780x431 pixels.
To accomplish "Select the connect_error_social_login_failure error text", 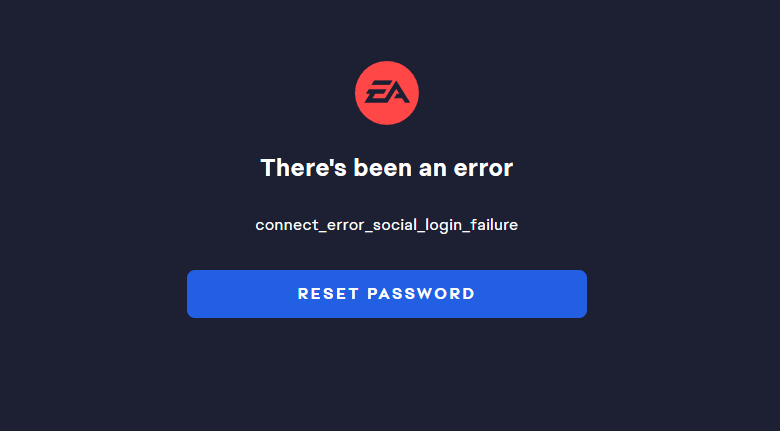I will tap(387, 225).
